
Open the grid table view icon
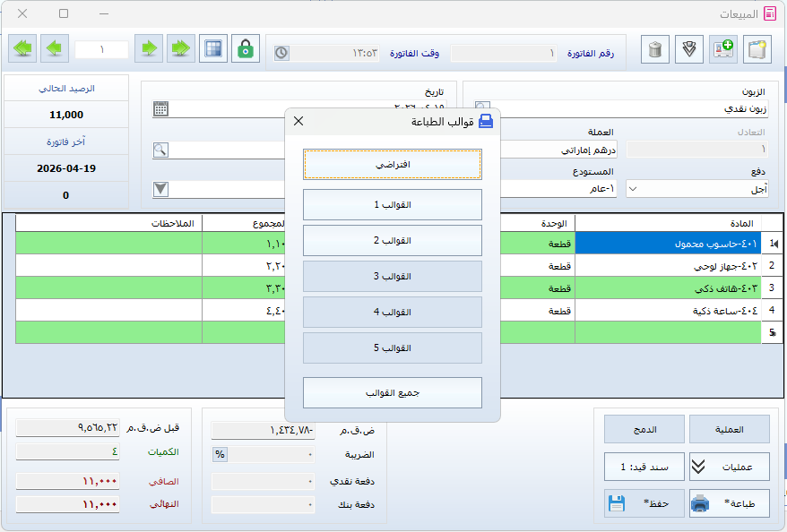[212, 48]
